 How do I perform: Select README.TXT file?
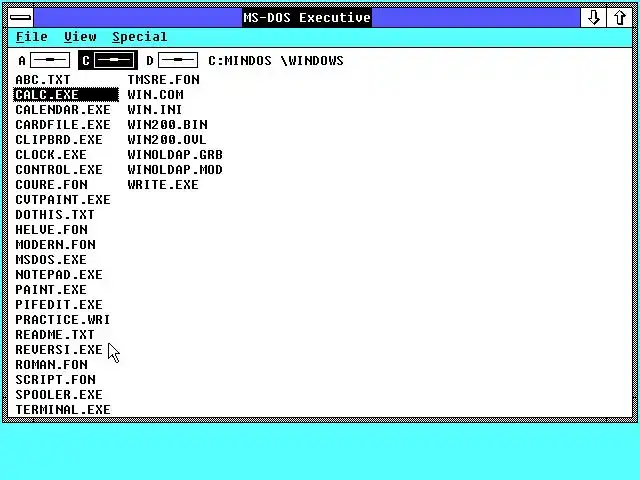coord(55,335)
